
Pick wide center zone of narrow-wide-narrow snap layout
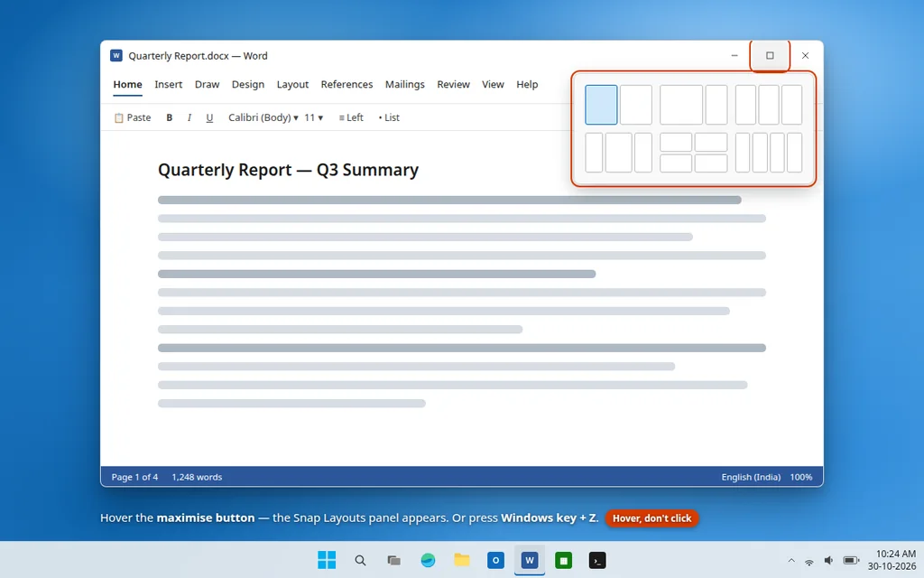tap(619, 152)
